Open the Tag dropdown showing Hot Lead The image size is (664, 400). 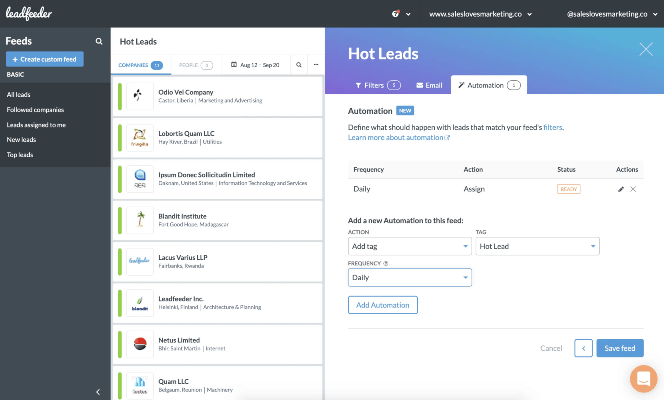click(x=537, y=246)
